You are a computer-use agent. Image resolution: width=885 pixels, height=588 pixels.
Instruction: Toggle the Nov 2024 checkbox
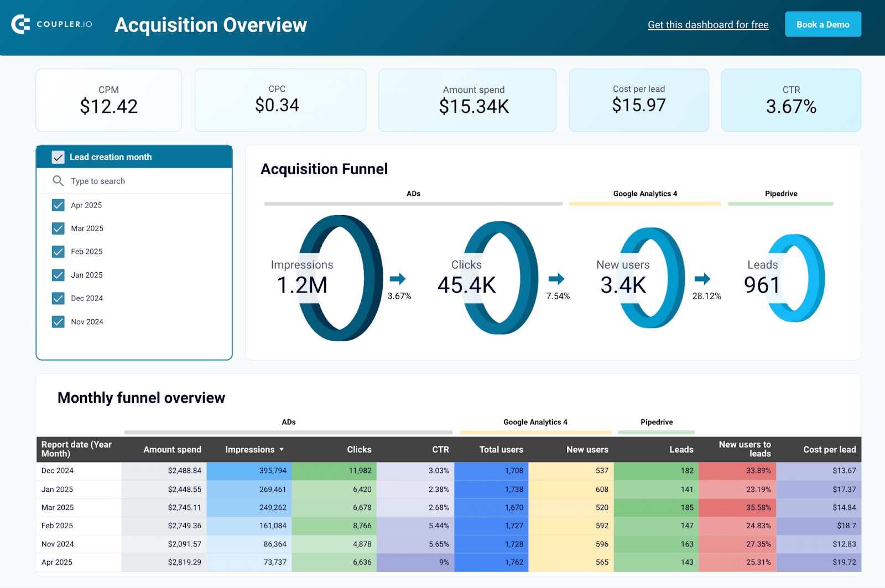click(x=58, y=321)
